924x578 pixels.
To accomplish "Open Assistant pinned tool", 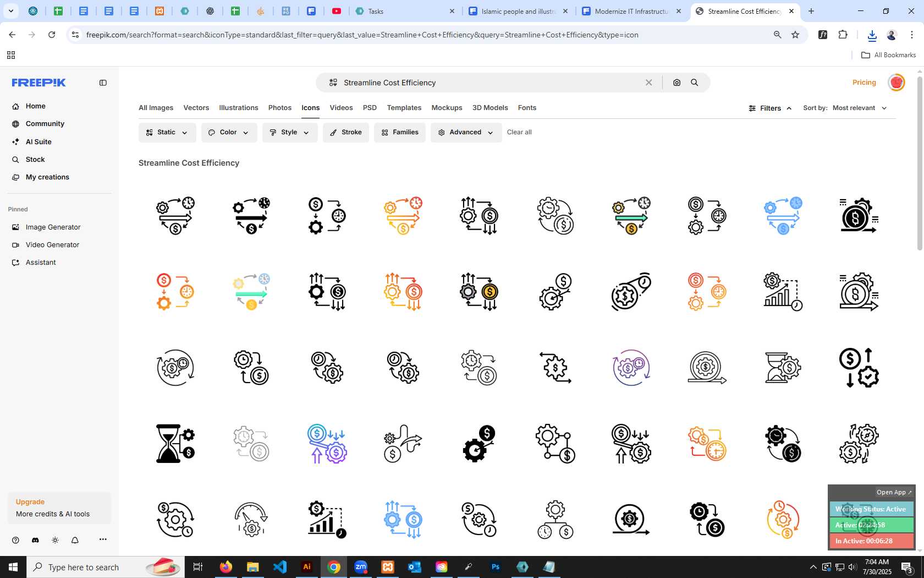I will pos(41,263).
